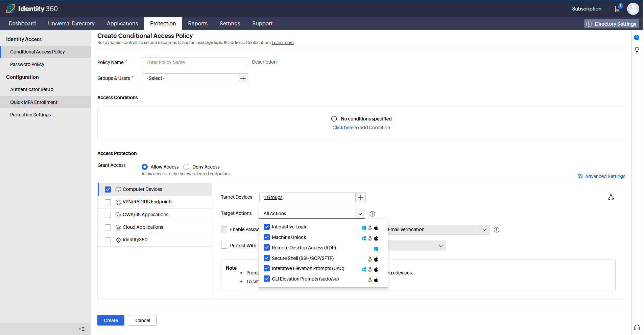Go to the Support tab
This screenshot has height=335, width=644.
(262, 24)
